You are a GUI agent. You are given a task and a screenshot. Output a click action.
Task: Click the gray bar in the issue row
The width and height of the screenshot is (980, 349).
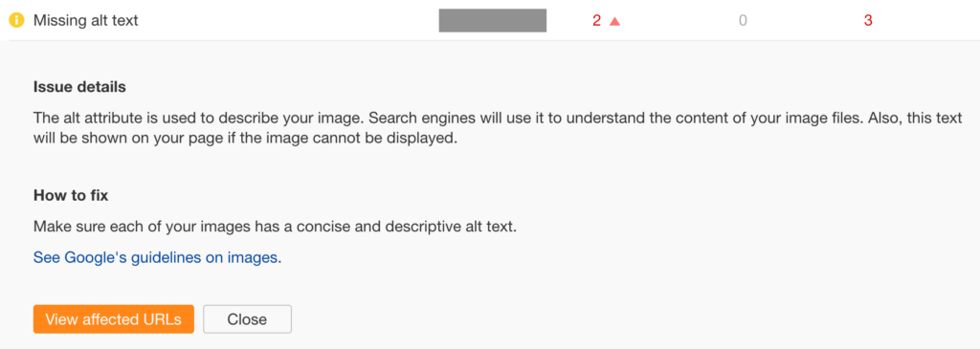(493, 21)
